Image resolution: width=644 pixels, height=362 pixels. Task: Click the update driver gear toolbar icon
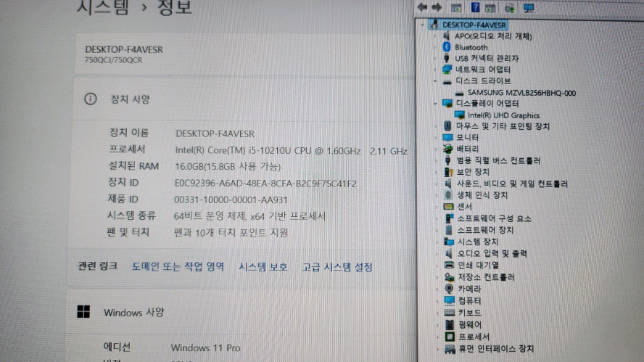coord(509,7)
